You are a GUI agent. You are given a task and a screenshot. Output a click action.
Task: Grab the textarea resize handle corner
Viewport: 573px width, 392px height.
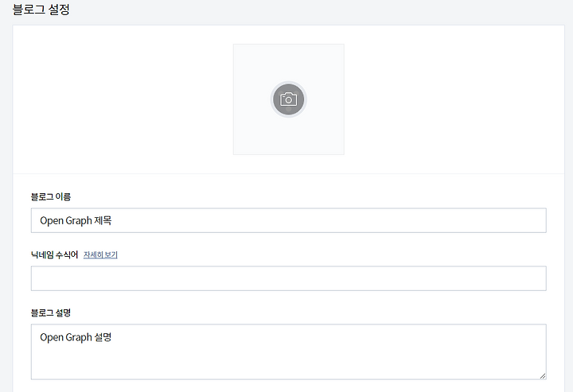(542, 375)
